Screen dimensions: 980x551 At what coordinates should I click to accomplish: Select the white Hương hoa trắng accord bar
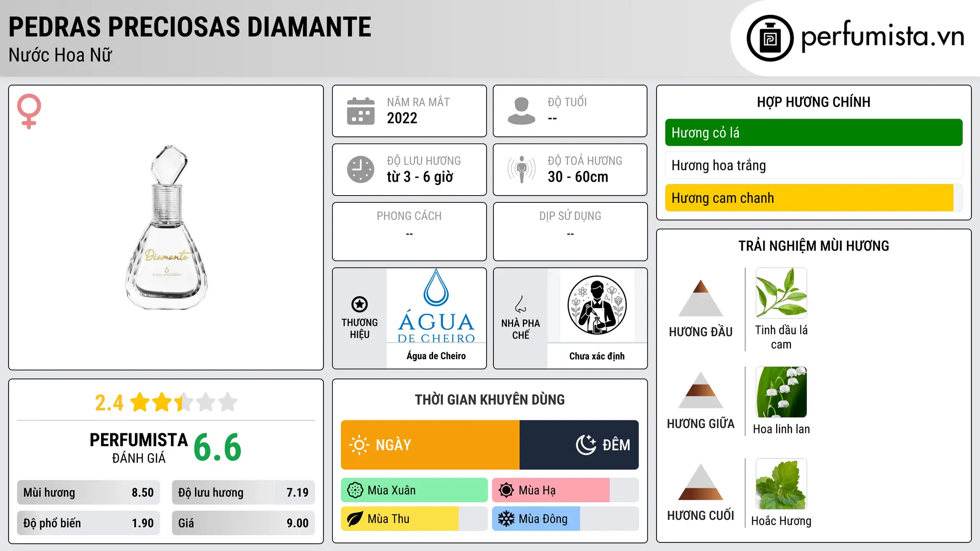click(813, 165)
